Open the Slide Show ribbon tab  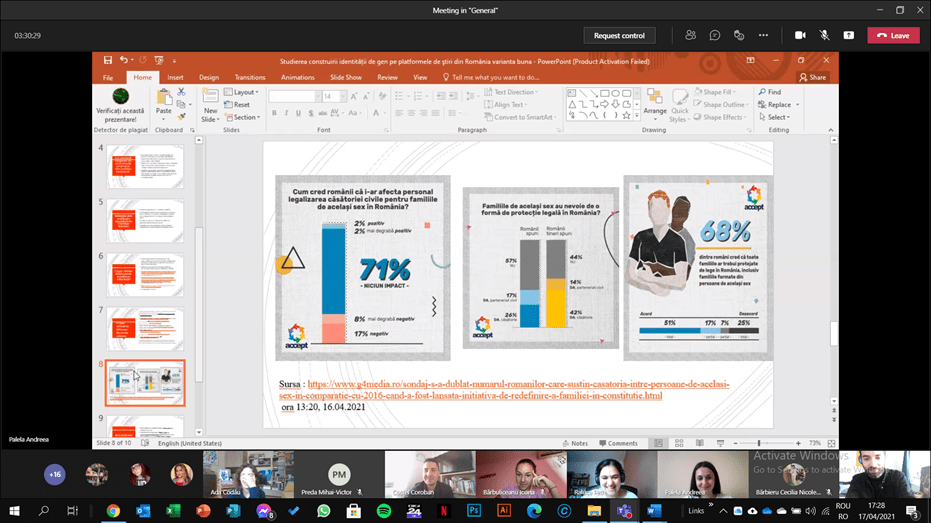pyautogui.click(x=345, y=77)
